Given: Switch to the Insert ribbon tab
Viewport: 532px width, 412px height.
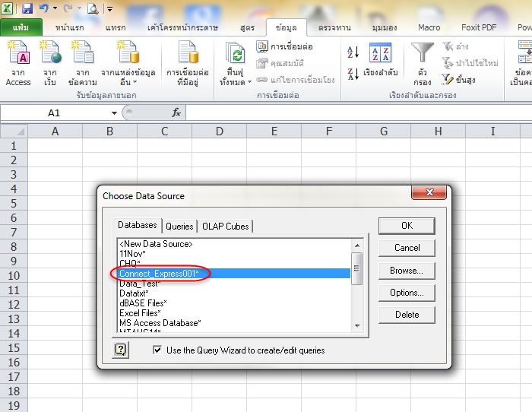Looking at the screenshot, I should point(116,27).
